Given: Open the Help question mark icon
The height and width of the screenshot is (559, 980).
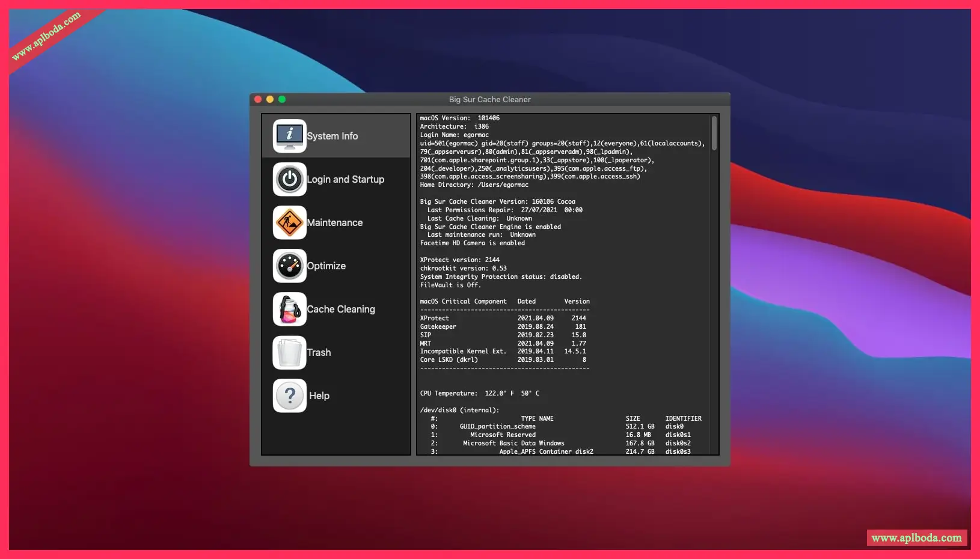Looking at the screenshot, I should [289, 396].
